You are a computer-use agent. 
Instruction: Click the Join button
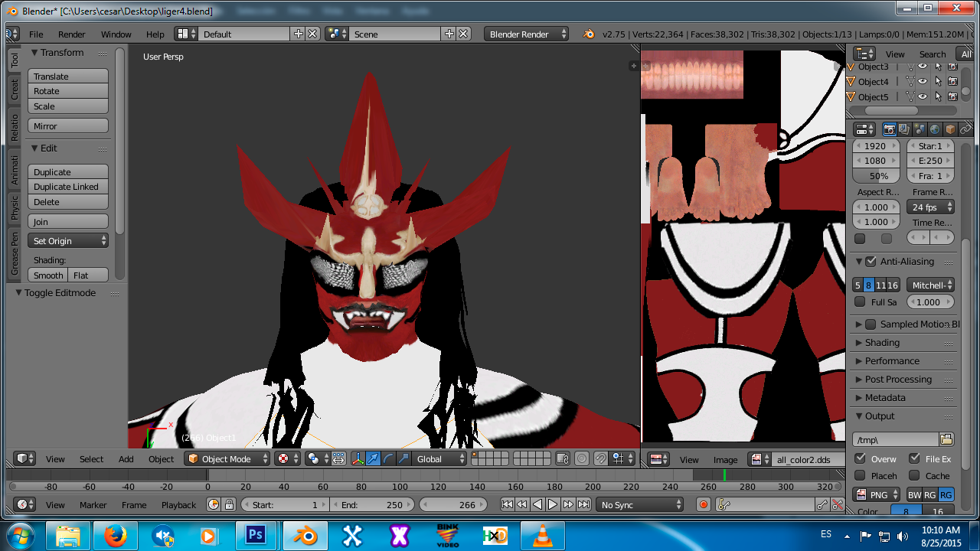click(x=68, y=221)
